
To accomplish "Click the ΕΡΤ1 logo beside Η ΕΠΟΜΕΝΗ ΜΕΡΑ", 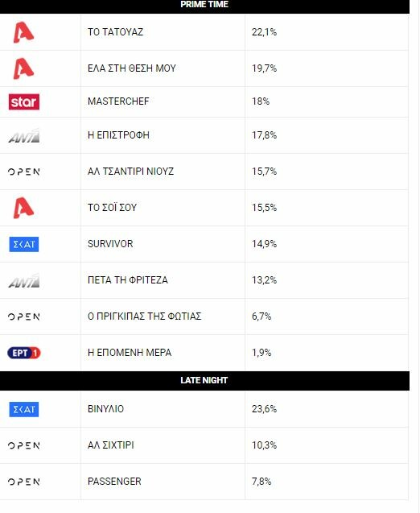I will 24,353.
